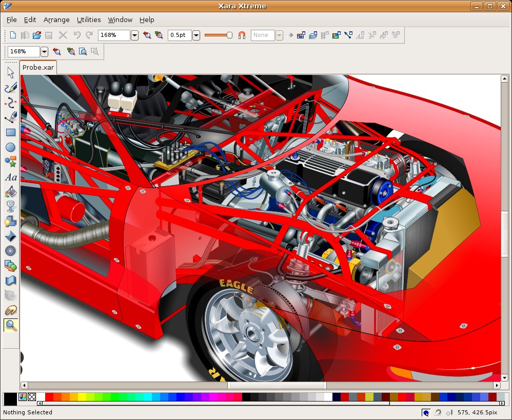Choose the no-colour crosshatch swatch
Screen dimensions: 512x420
(32, 397)
